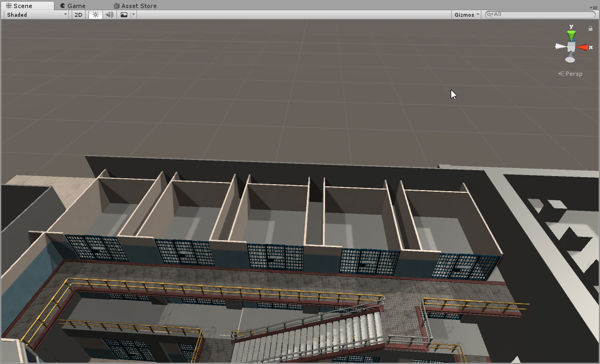Toggle scene effects image icon
600x364 pixels.
tap(124, 15)
